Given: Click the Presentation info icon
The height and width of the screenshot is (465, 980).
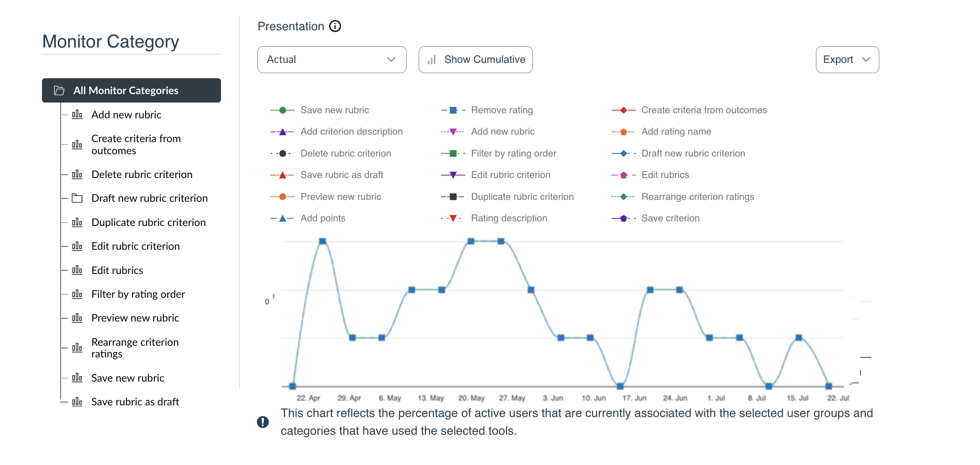Looking at the screenshot, I should tap(335, 26).
